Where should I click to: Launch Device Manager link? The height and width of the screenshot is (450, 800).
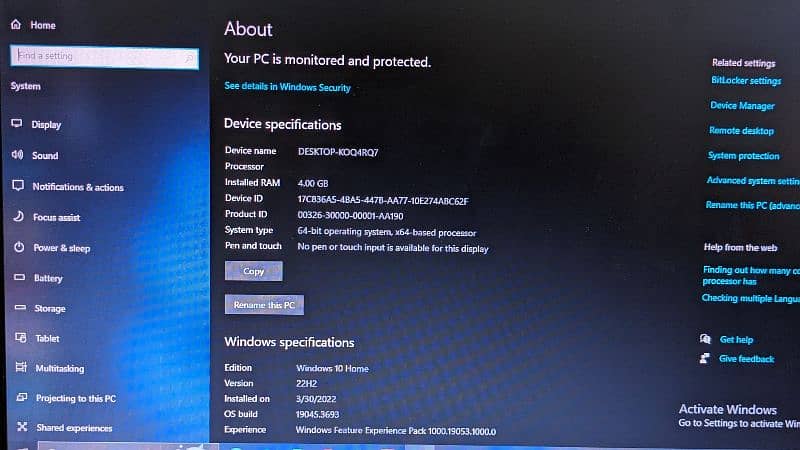tap(742, 106)
